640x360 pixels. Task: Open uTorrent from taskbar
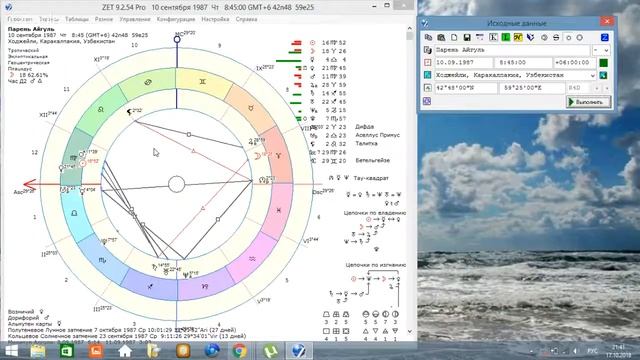coord(271,351)
